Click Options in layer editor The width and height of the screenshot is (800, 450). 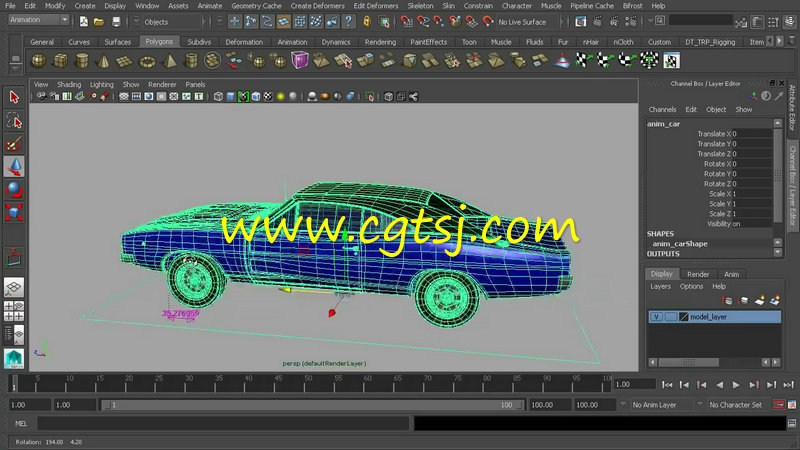pos(691,286)
